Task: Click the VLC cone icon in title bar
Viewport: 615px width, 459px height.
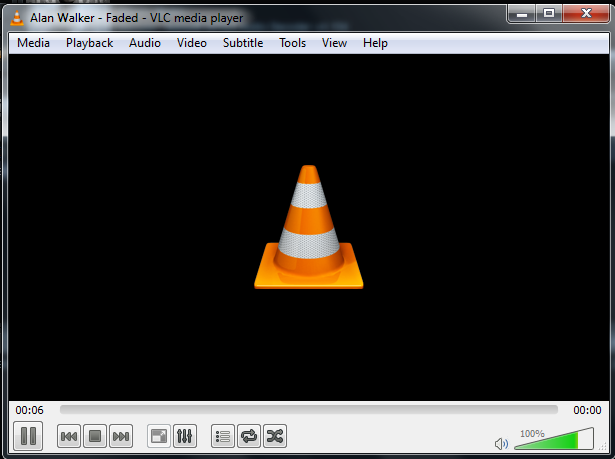Action: point(17,18)
